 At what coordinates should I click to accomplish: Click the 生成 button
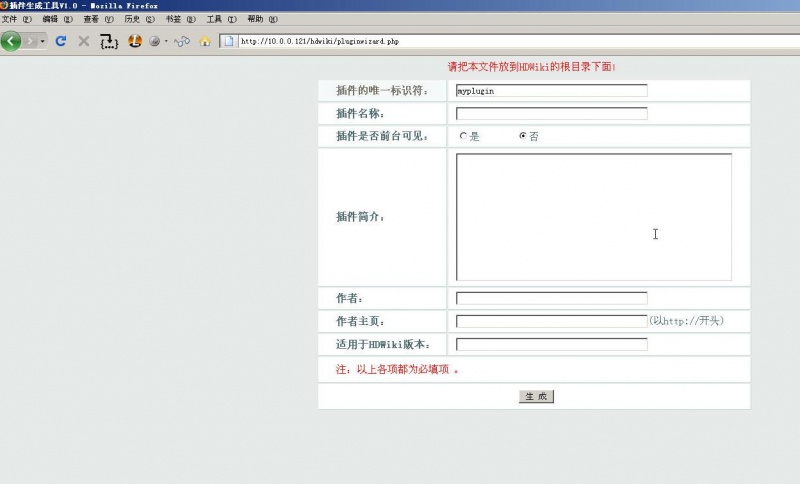coord(535,397)
